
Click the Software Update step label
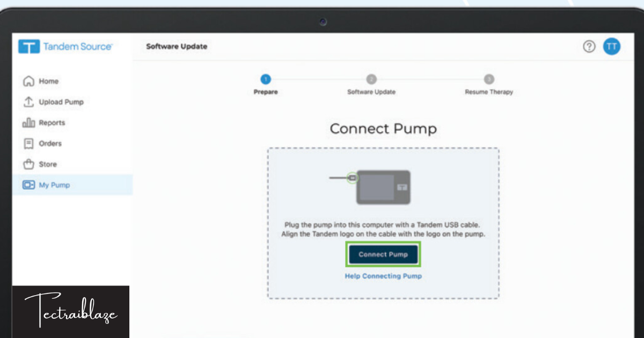point(371,92)
